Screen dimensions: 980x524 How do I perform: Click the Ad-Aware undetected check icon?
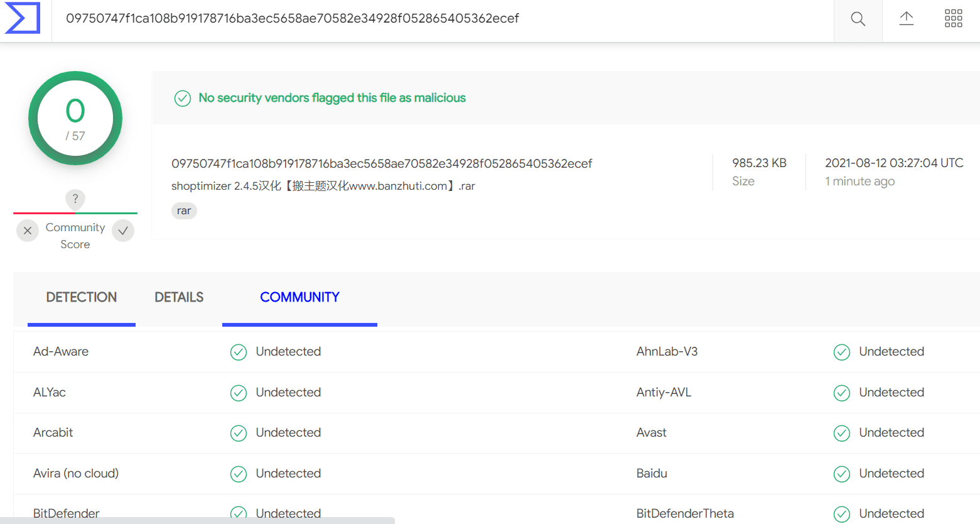pos(239,352)
